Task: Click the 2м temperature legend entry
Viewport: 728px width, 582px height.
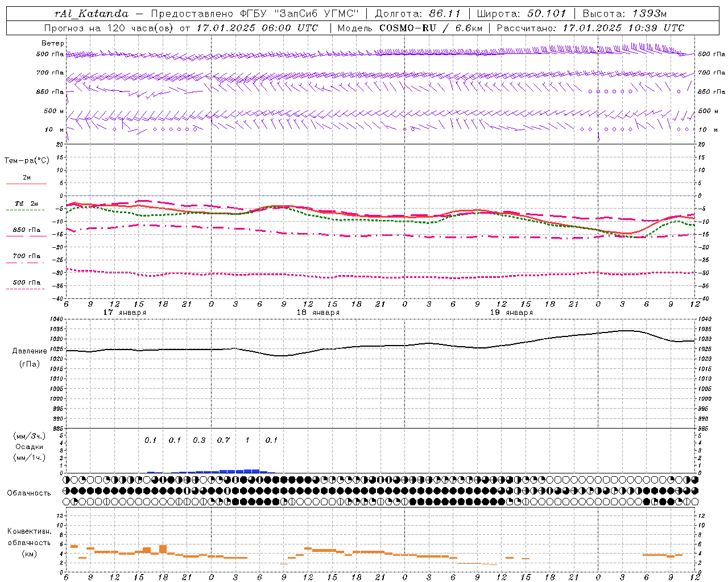Action: tap(27, 177)
